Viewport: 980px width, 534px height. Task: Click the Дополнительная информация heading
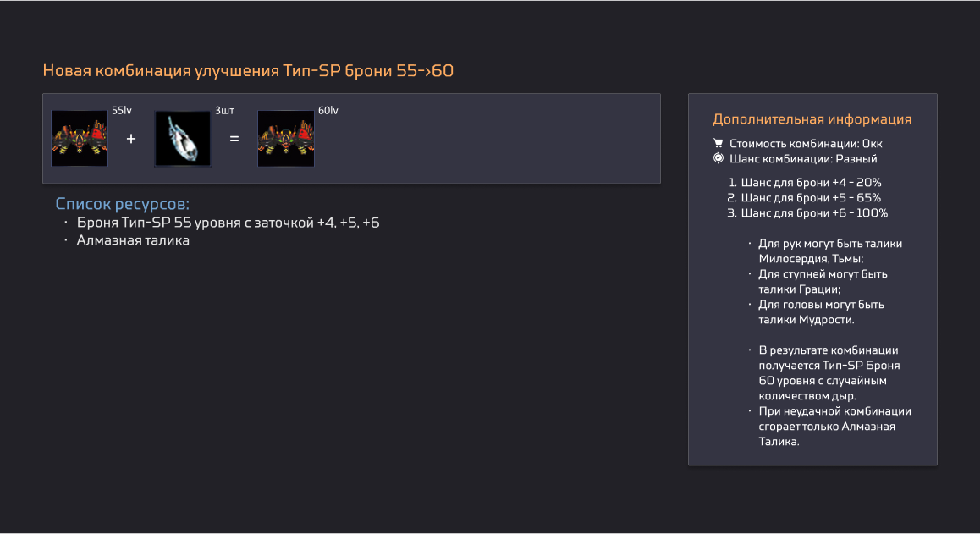[x=812, y=118]
